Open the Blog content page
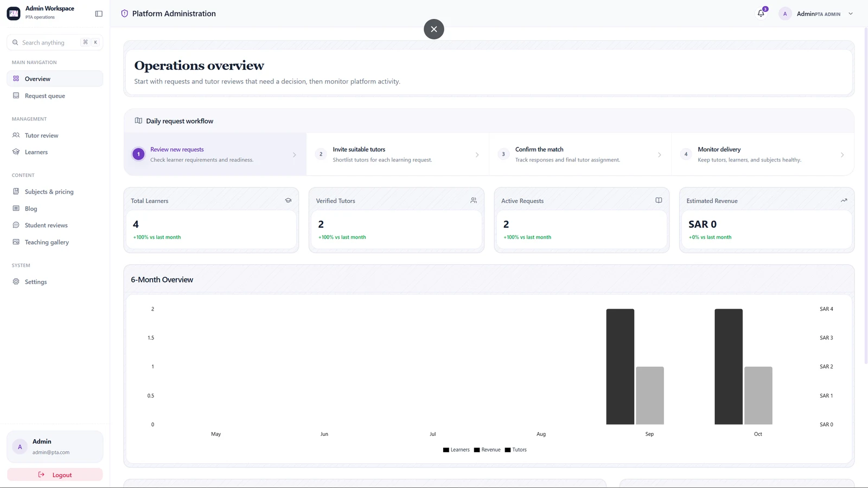Viewport: 868px width, 488px height. pyautogui.click(x=55, y=208)
